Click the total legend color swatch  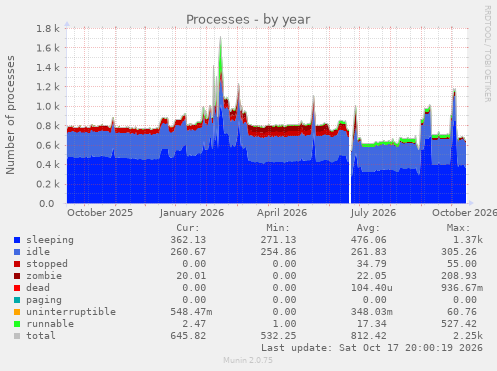tap(17, 336)
